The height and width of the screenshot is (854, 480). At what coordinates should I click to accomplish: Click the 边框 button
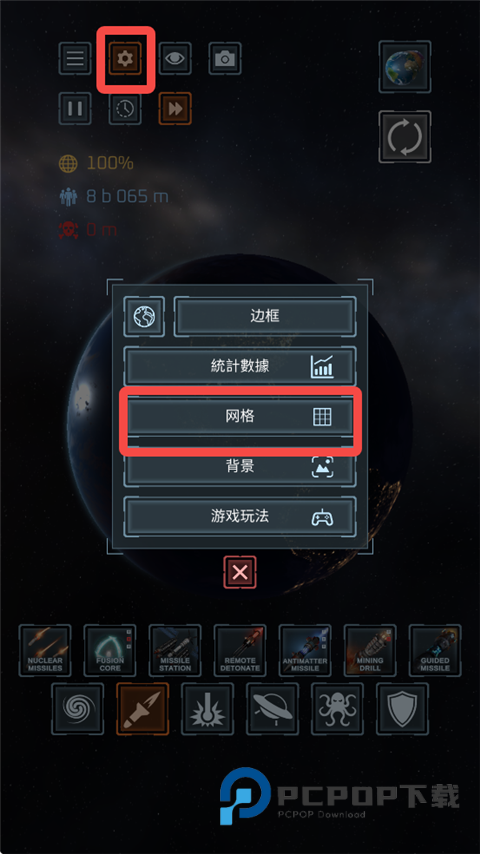point(265,316)
